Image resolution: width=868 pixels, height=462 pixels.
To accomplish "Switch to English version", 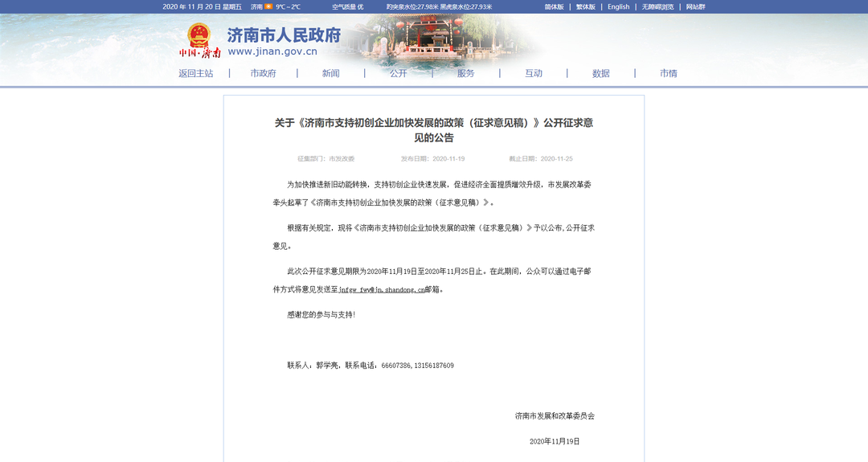I will pos(618,6).
